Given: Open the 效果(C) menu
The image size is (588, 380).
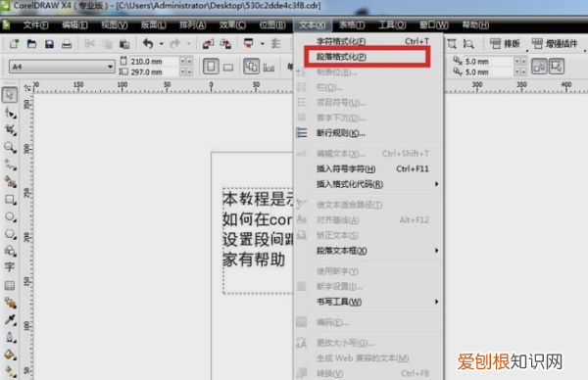Looking at the screenshot, I should point(232,25).
